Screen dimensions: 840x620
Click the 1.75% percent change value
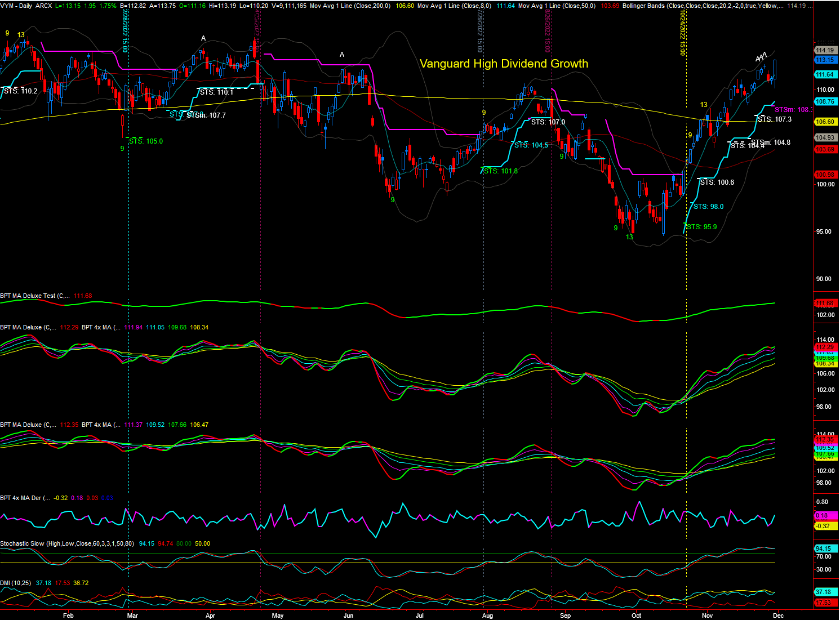pyautogui.click(x=108, y=6)
